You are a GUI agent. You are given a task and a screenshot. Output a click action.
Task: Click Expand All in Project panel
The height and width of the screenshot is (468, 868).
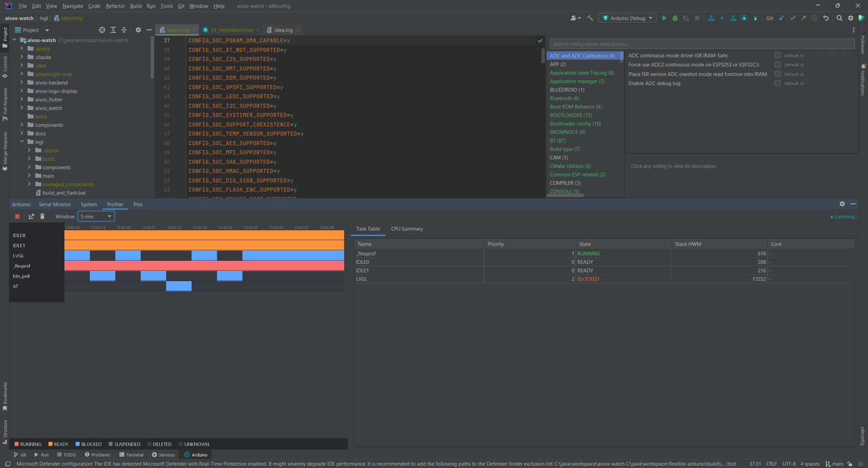click(113, 30)
